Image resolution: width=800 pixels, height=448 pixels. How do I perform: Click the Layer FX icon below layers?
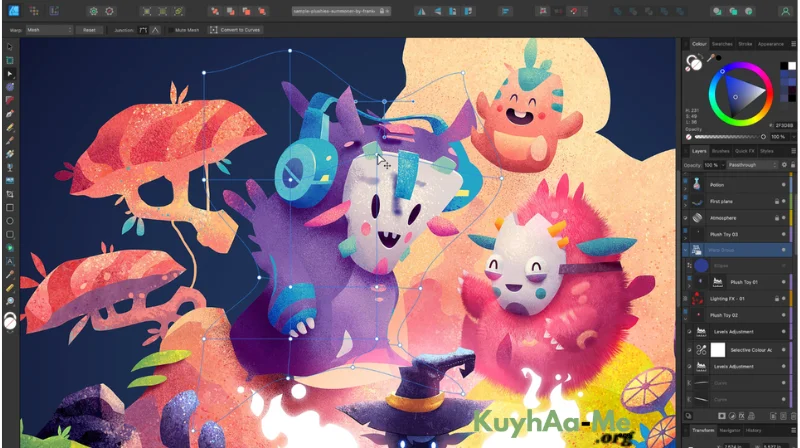(742, 416)
